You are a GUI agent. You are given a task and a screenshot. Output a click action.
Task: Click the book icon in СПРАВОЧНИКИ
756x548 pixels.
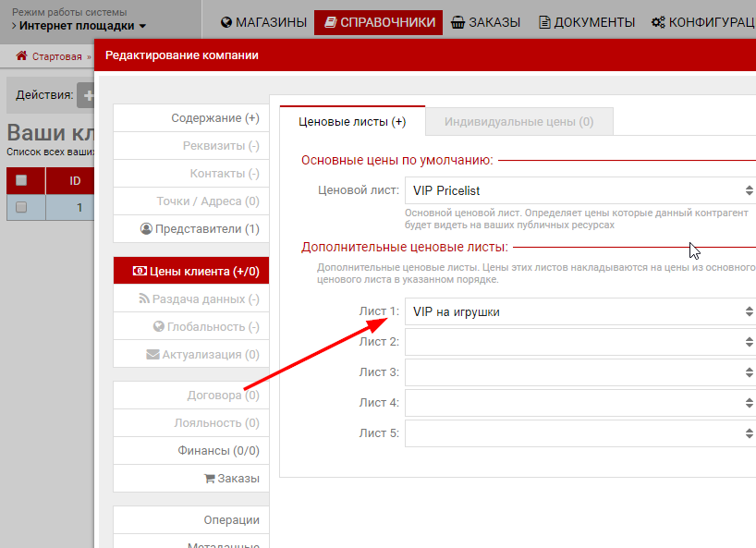[330, 22]
